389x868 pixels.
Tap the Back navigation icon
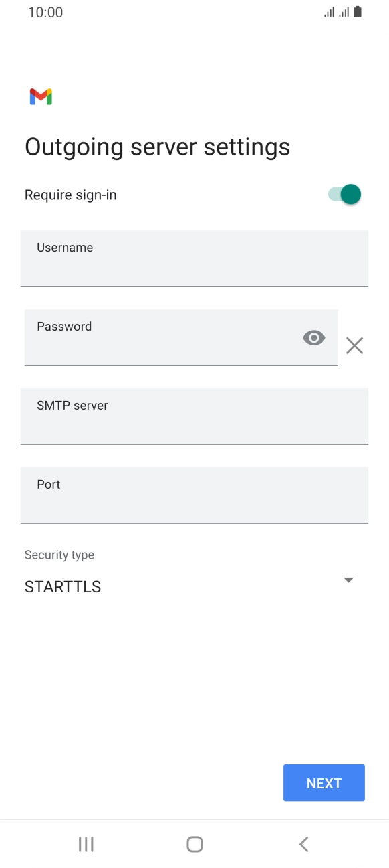(x=303, y=844)
